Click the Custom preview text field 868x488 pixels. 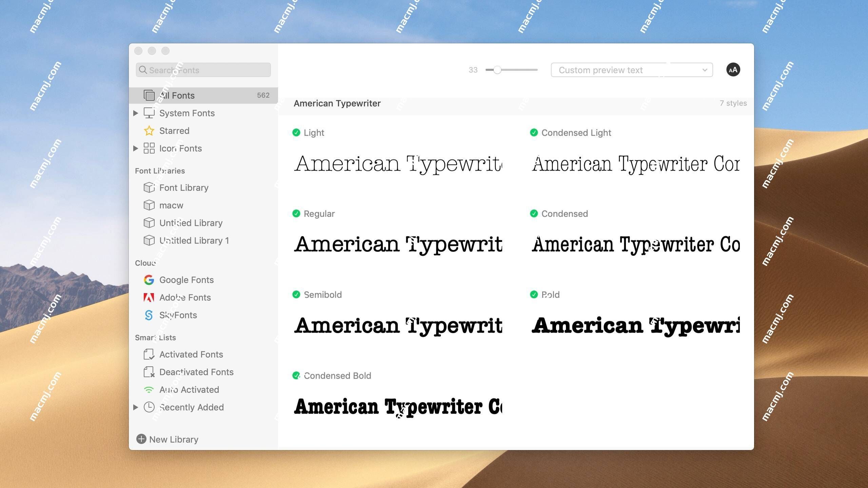pyautogui.click(x=632, y=70)
